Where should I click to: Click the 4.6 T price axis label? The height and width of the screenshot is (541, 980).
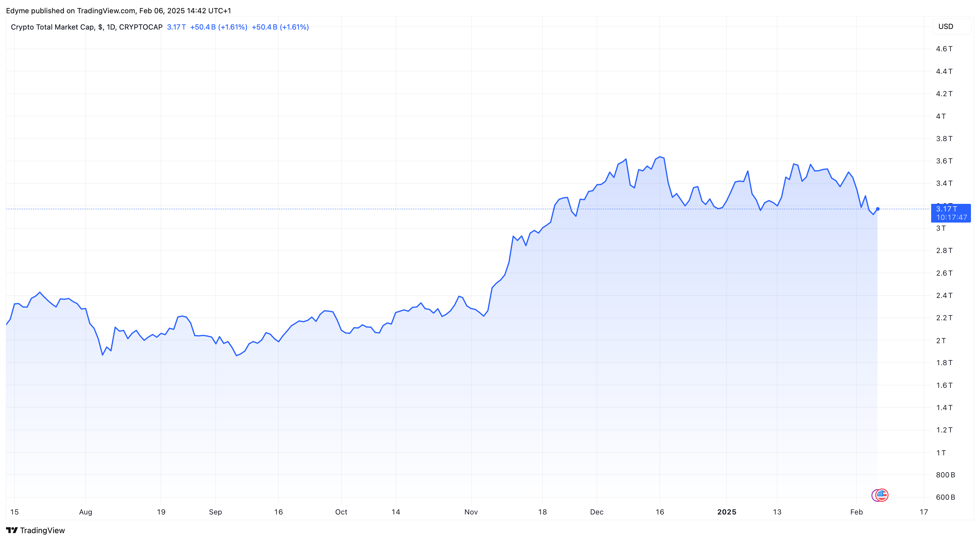[944, 49]
